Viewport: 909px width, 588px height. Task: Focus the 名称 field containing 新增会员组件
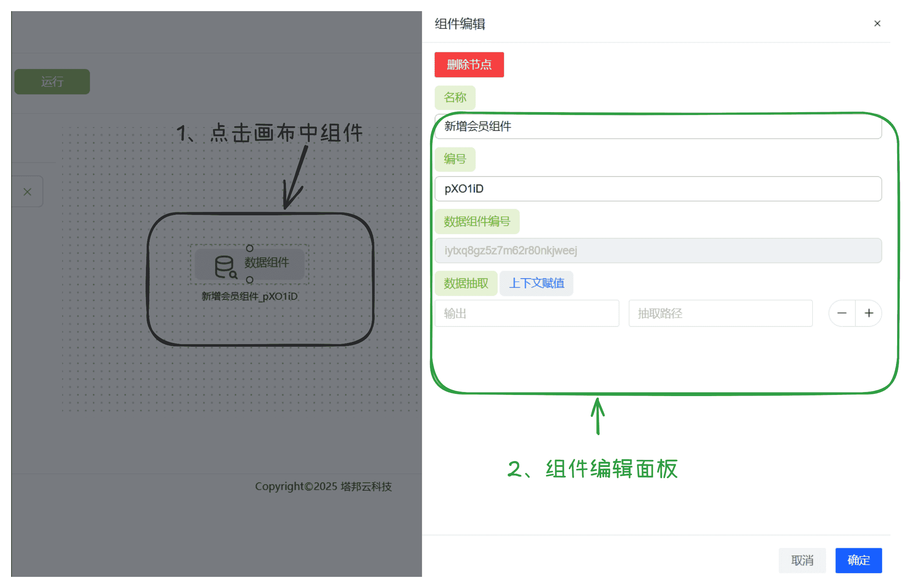tap(658, 127)
